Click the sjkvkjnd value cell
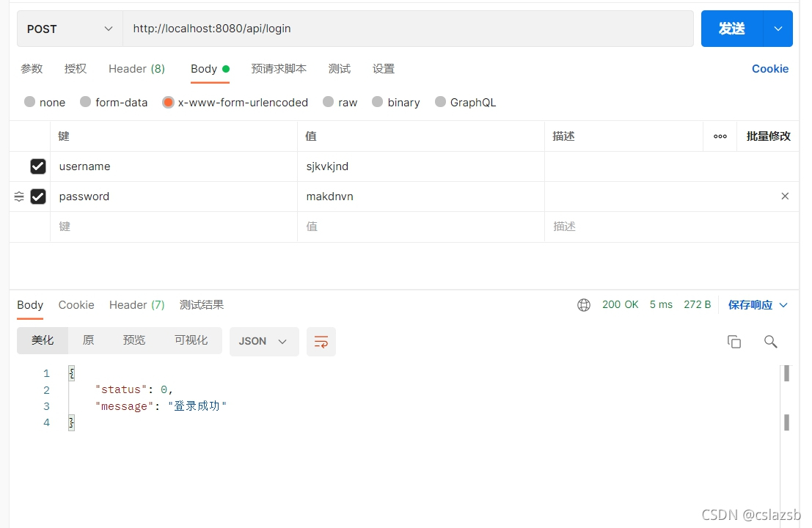The width and height of the screenshot is (812, 528). pyautogui.click(x=421, y=166)
